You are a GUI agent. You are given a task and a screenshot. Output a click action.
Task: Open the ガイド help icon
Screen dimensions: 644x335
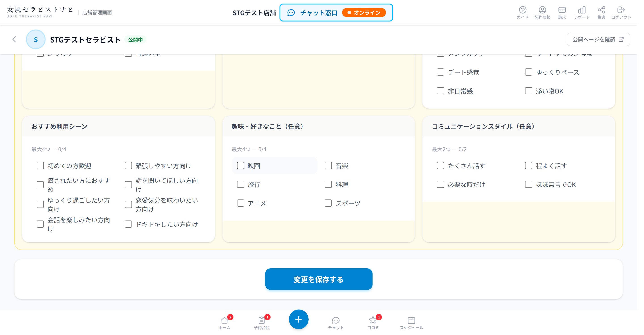528,13
